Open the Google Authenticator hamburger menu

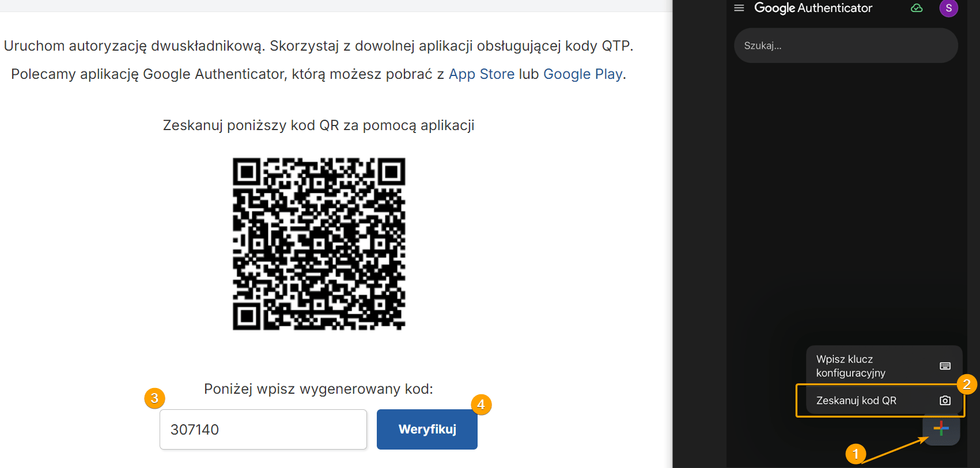pos(739,8)
